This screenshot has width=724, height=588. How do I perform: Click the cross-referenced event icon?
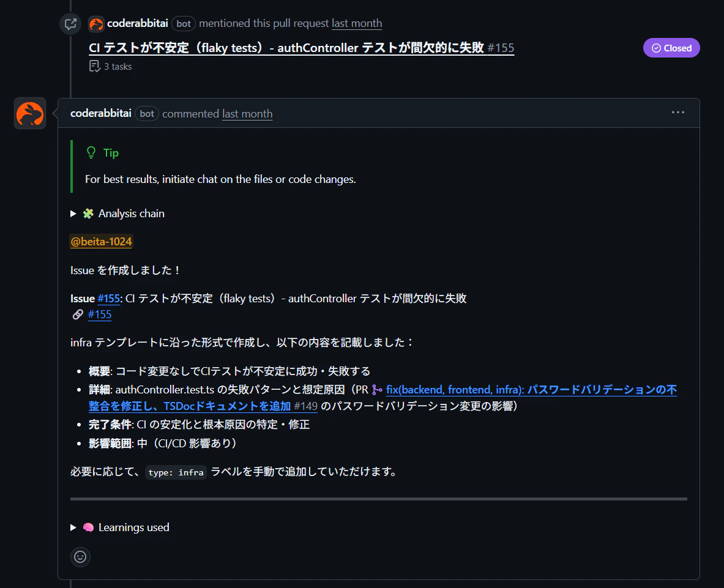[x=70, y=23]
